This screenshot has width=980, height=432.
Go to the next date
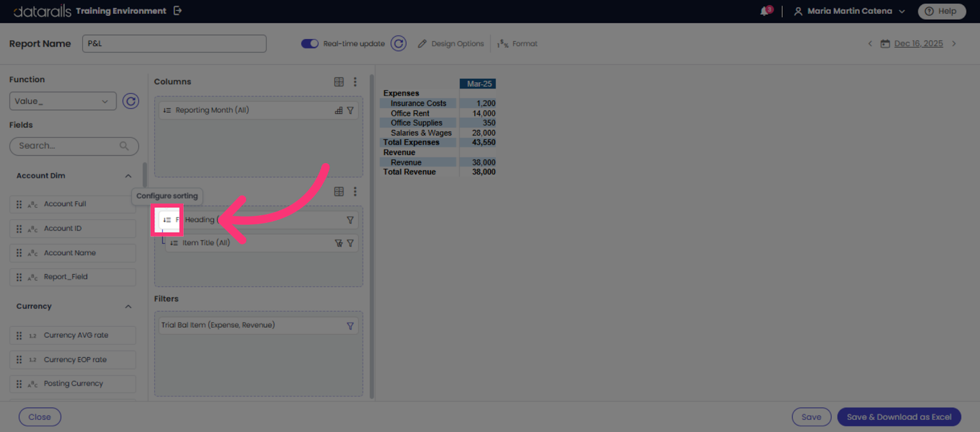[954, 44]
